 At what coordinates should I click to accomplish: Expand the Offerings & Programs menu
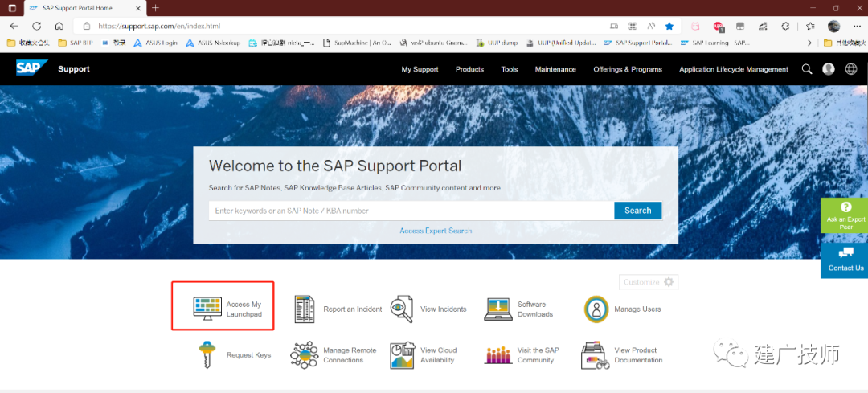point(628,69)
